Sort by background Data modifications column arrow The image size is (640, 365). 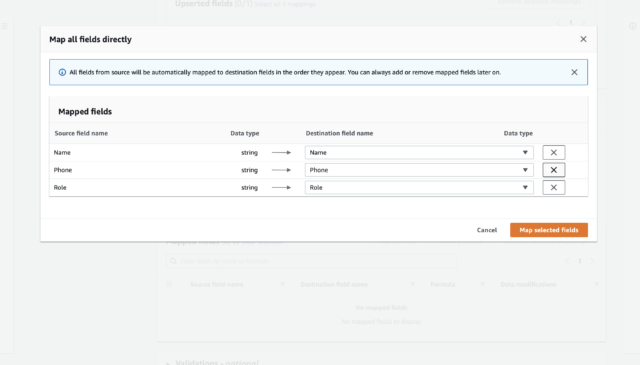(x=596, y=284)
